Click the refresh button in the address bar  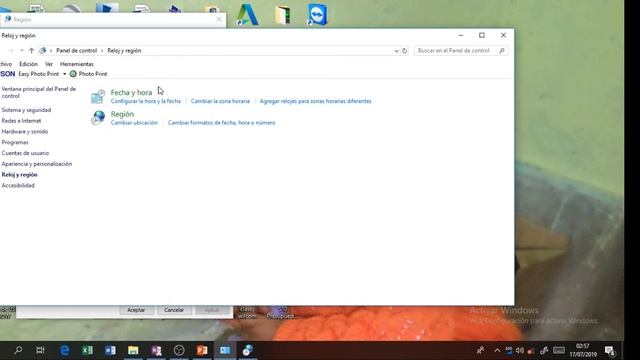pyautogui.click(x=404, y=51)
